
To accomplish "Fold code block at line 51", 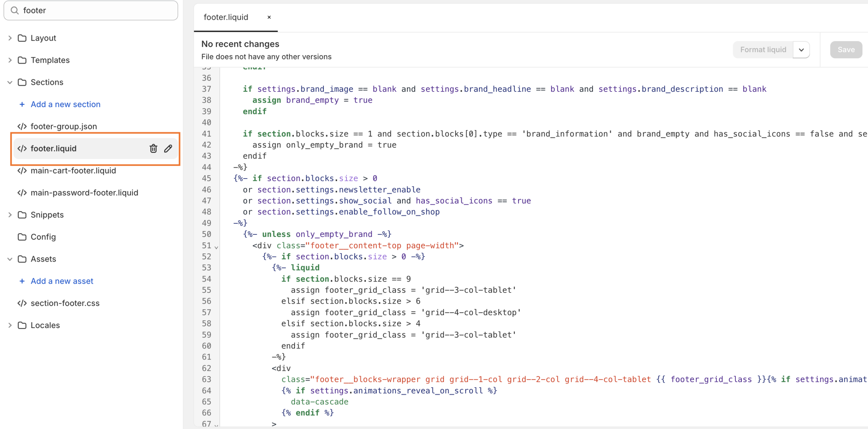I will (216, 247).
